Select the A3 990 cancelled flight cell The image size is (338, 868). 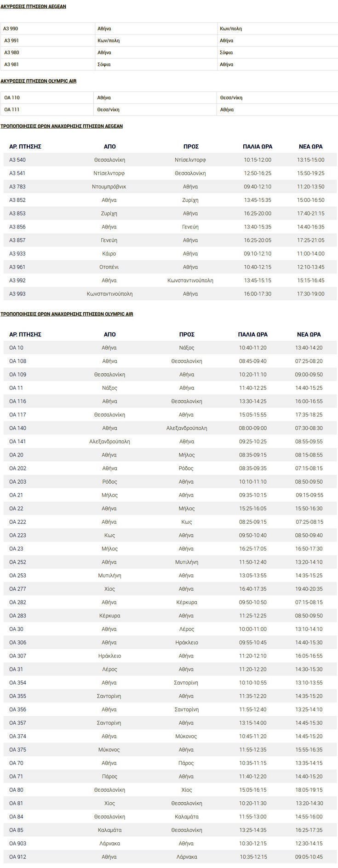coord(11,29)
